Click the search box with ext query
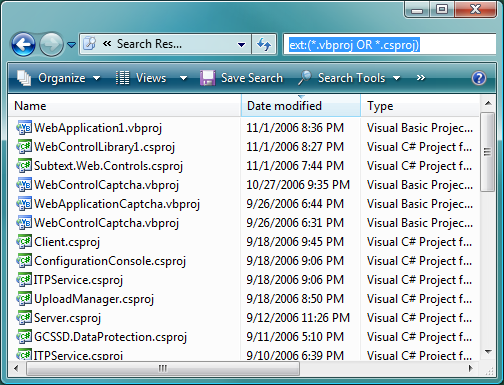Image resolution: width=504 pixels, height=385 pixels. click(x=389, y=44)
